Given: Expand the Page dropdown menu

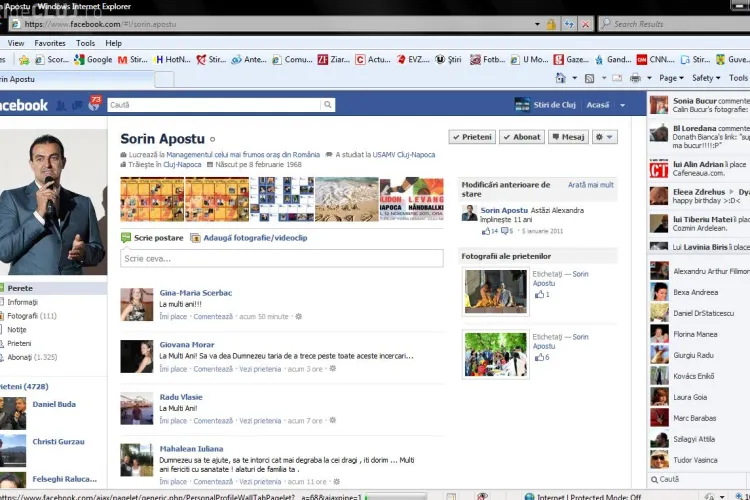Looking at the screenshot, I should pos(671,78).
